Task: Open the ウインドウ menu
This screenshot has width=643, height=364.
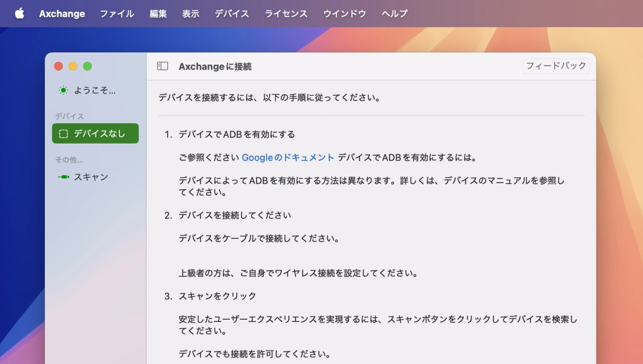Action: click(344, 14)
